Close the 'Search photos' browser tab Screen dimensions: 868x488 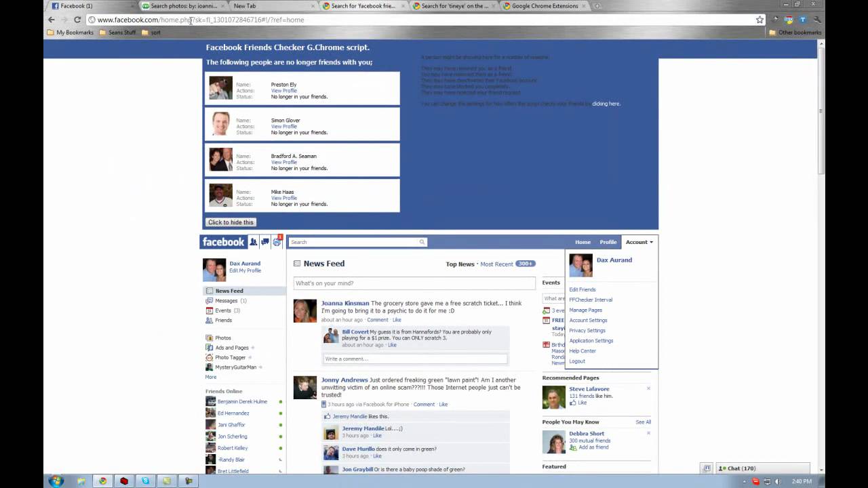[x=222, y=6]
